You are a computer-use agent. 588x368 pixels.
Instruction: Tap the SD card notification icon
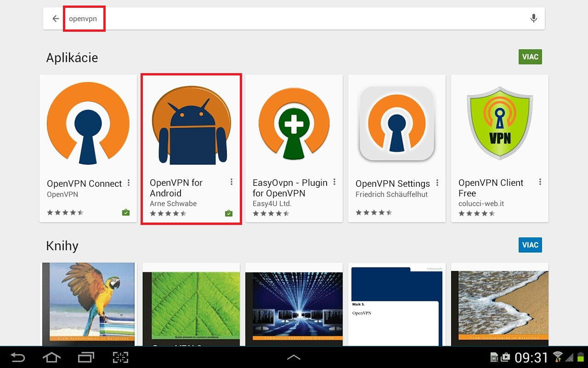click(x=494, y=357)
